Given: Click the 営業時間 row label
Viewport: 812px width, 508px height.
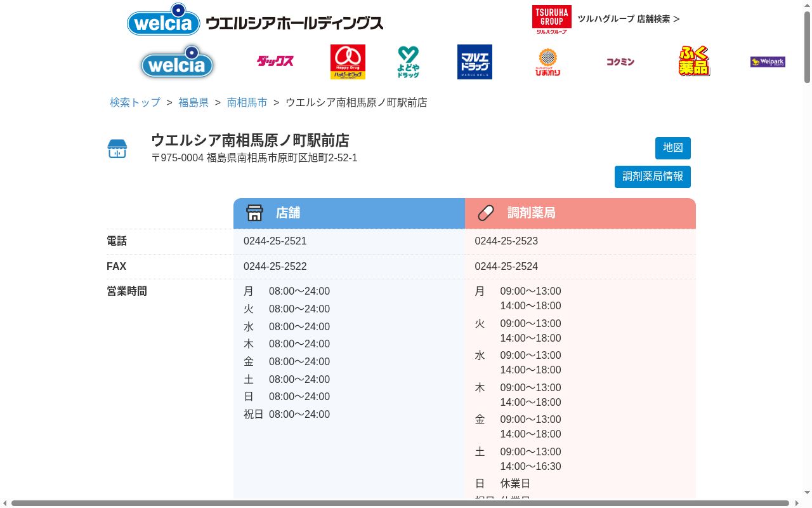Looking at the screenshot, I should pos(127,291).
